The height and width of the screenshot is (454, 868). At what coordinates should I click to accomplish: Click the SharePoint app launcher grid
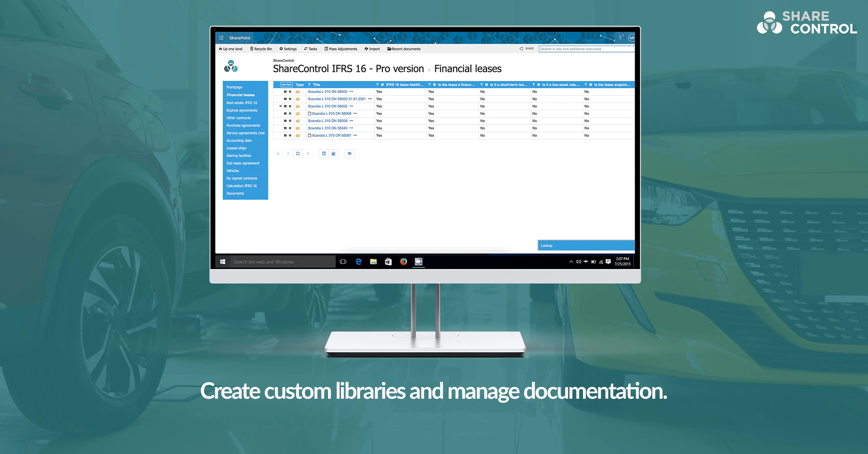221,38
